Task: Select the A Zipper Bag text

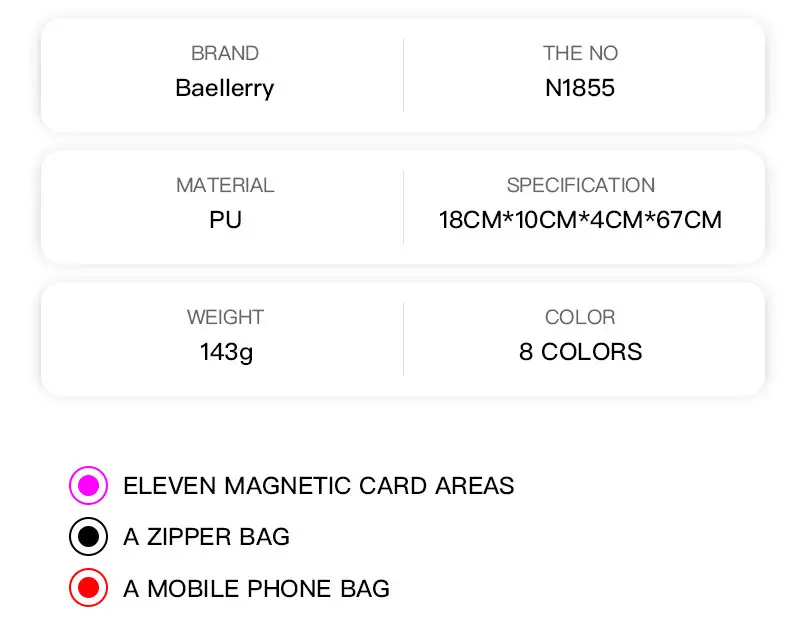Action: pos(207,537)
